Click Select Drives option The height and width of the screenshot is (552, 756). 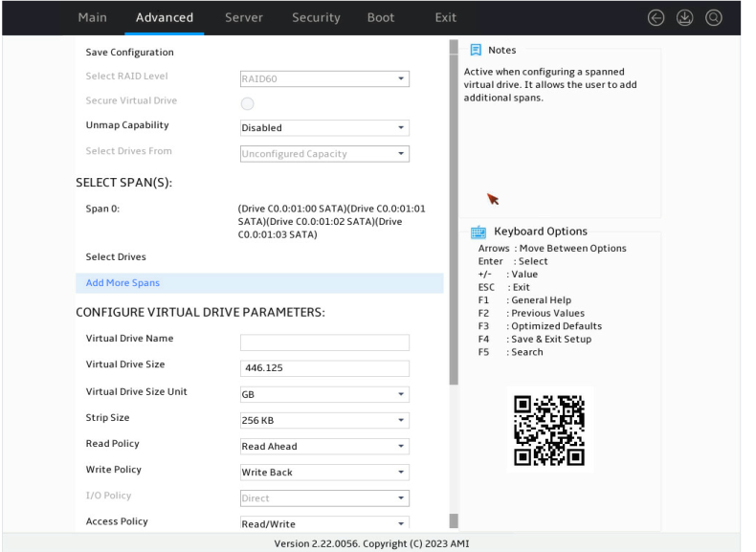pos(116,257)
